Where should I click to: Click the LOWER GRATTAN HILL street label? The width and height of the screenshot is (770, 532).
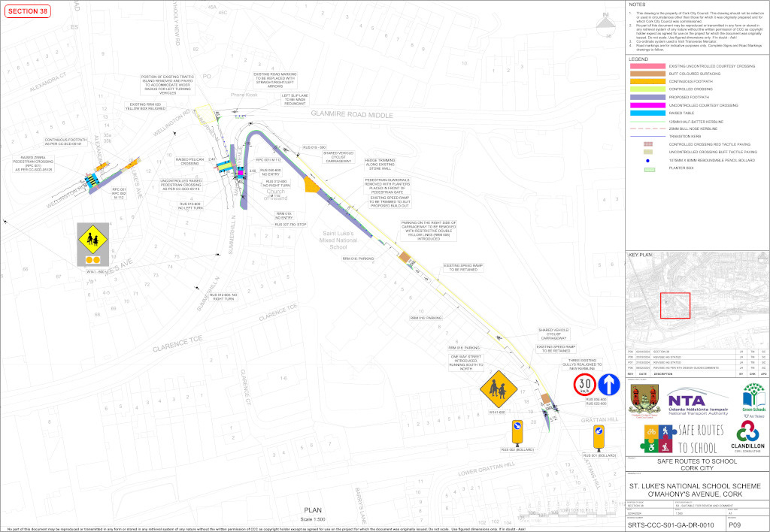[487, 469]
